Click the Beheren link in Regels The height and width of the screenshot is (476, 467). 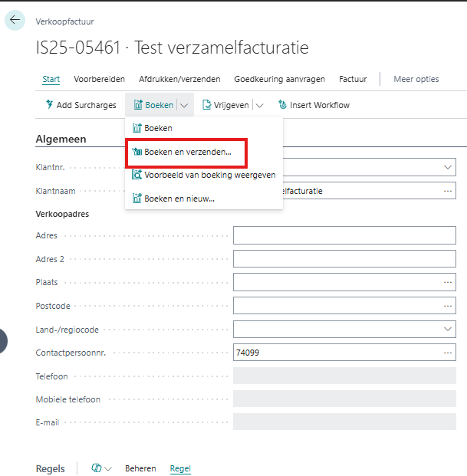140,468
